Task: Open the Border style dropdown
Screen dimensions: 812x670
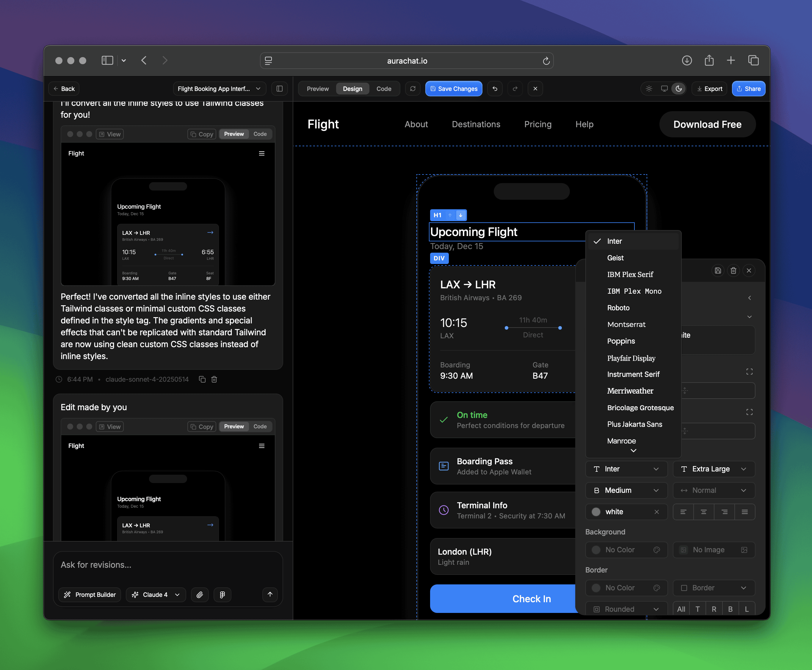Action: [x=714, y=588]
